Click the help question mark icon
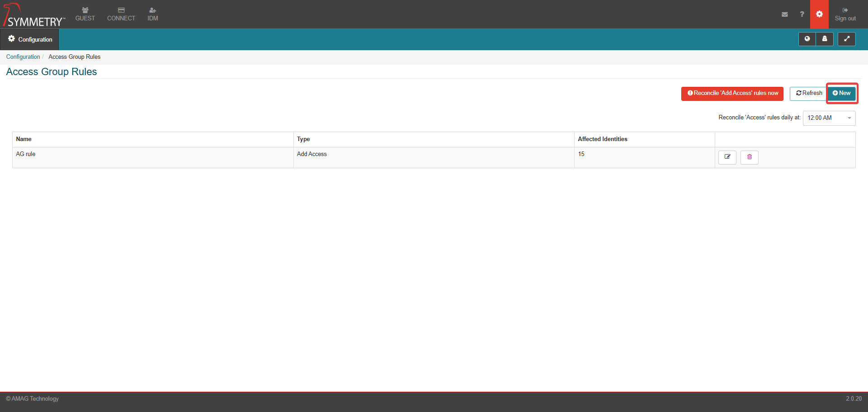Viewport: 868px width, 412px height. (802, 14)
